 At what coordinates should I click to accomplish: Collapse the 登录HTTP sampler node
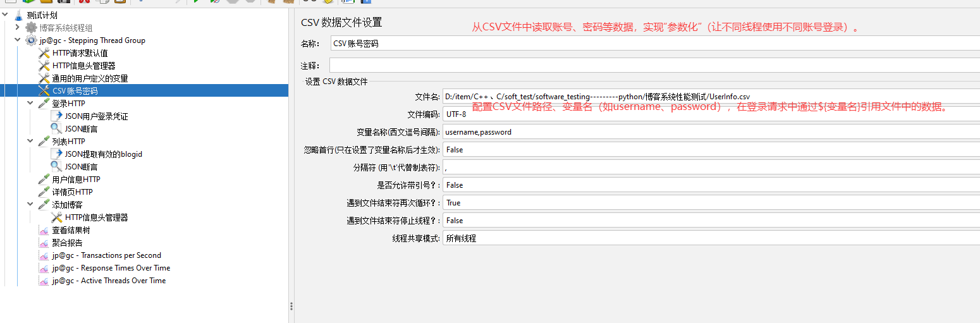(x=30, y=104)
